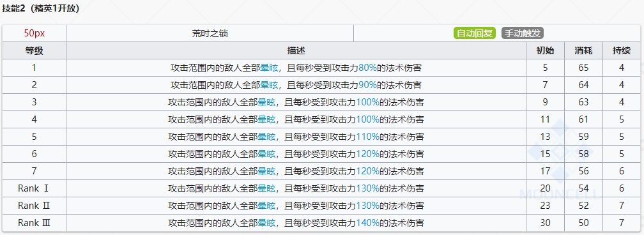Open the 晕眩 link in Rank Ⅲ row
This screenshot has width=644, height=235.
pos(266,223)
